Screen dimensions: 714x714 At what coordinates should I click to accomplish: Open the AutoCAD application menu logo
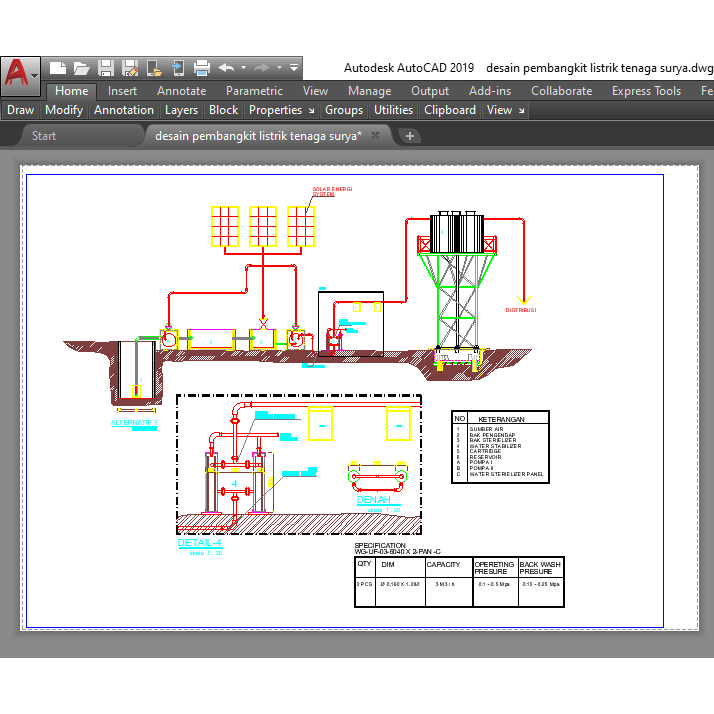20,76
